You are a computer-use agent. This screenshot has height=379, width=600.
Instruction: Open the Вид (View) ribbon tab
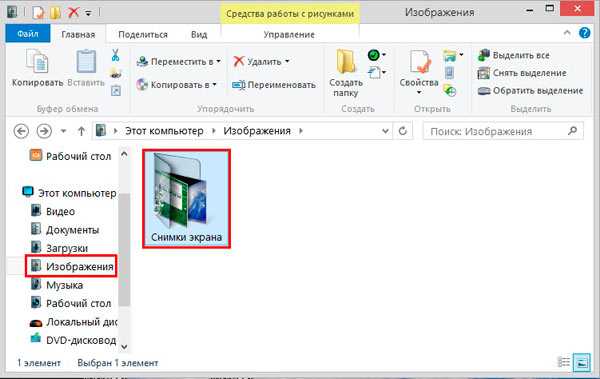pyautogui.click(x=199, y=34)
